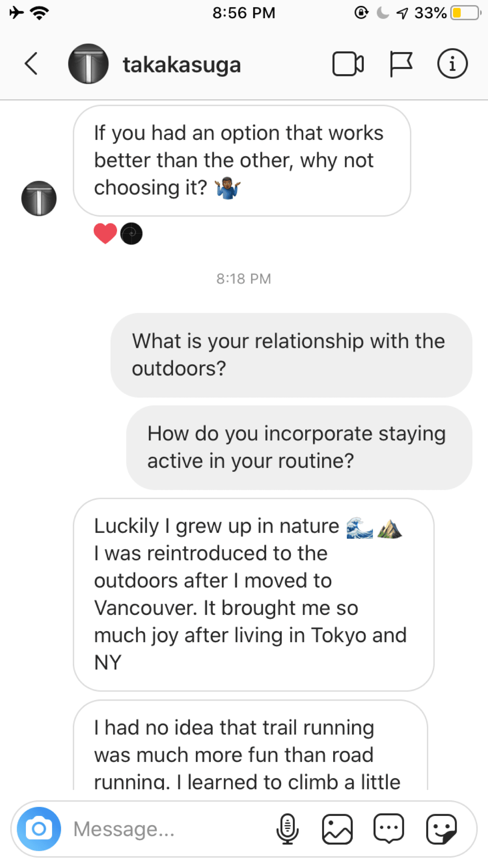Open quick replies speech bubble icon
488x868 pixels.
389,829
